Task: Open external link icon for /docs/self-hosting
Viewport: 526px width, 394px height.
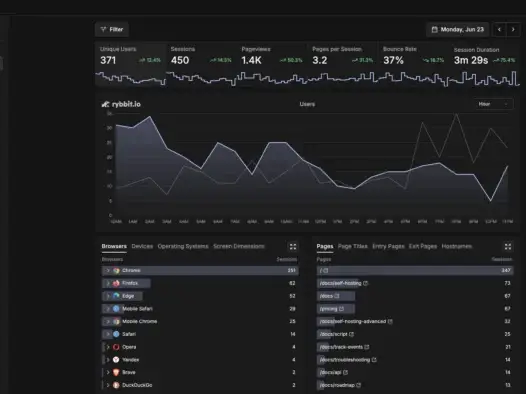Action: click(x=366, y=283)
